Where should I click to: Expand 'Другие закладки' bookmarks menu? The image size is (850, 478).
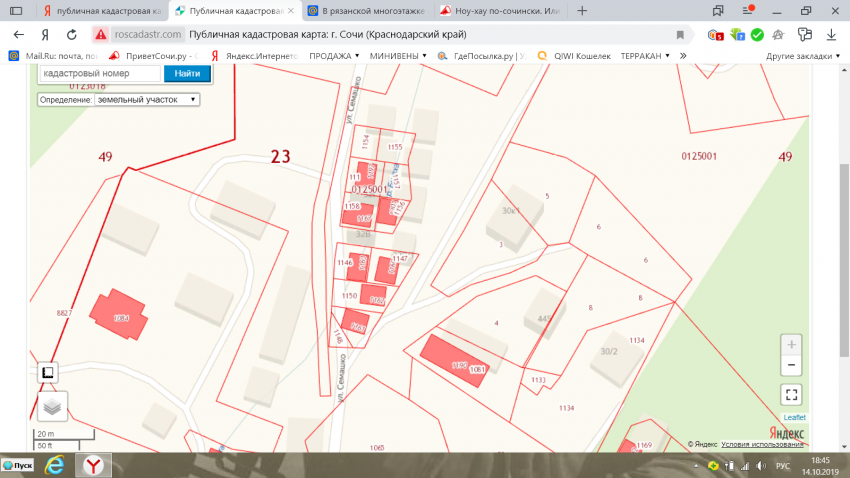click(805, 56)
